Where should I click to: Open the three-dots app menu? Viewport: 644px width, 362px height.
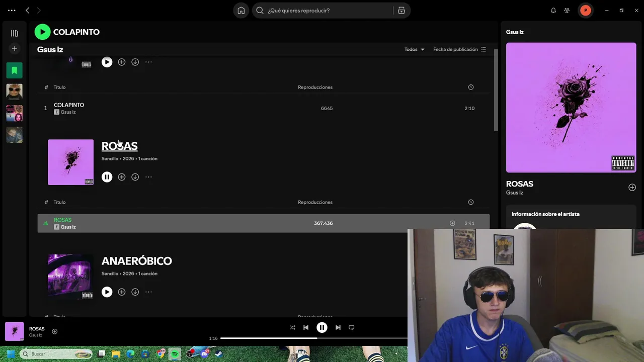[12, 10]
